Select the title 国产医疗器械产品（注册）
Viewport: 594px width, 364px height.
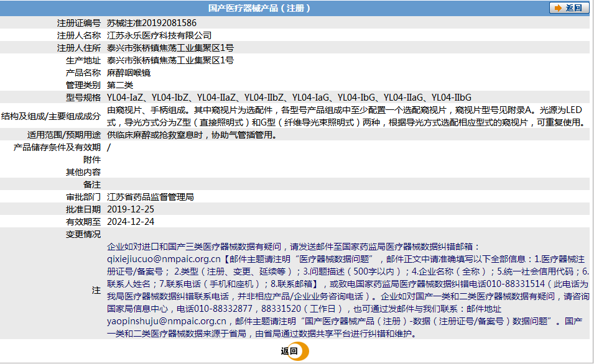click(259, 8)
